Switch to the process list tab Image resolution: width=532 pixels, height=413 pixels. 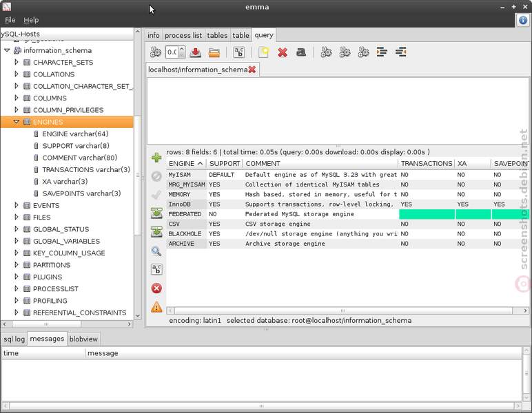click(x=183, y=35)
